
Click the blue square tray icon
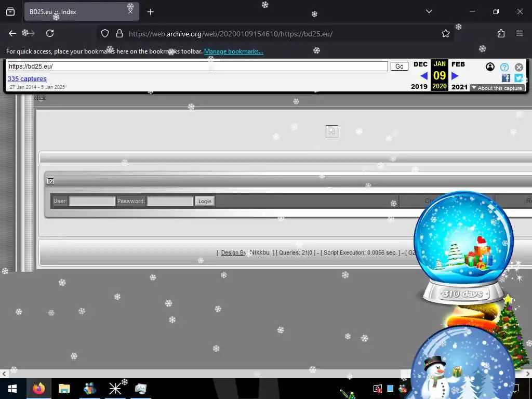coord(390,389)
